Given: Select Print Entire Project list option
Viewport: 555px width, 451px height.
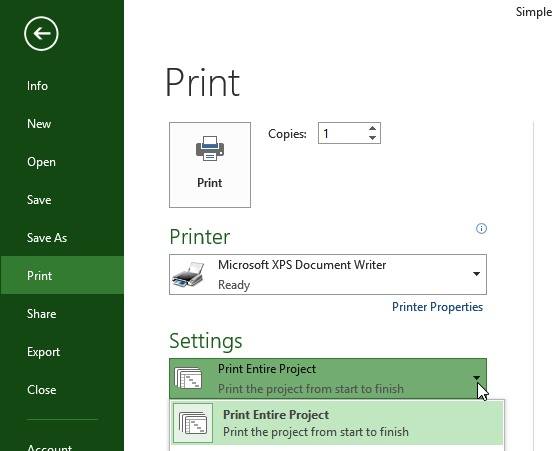Looking at the screenshot, I should (x=337, y=423).
